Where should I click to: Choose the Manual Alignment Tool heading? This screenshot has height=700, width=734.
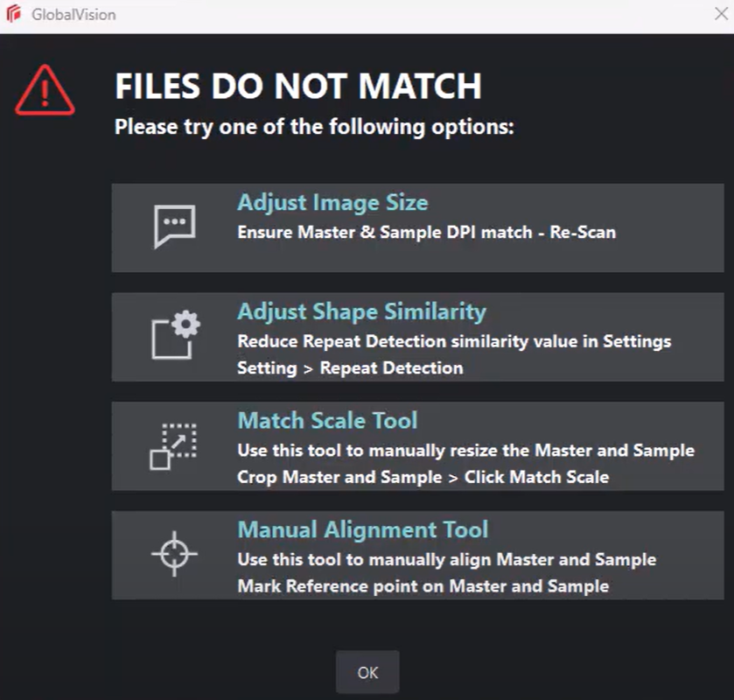(x=362, y=530)
